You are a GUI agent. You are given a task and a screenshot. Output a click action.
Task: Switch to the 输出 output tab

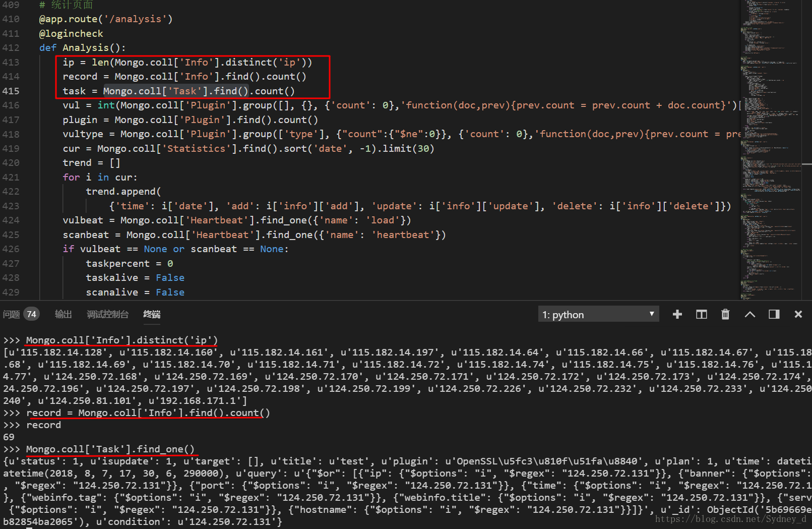tap(63, 314)
